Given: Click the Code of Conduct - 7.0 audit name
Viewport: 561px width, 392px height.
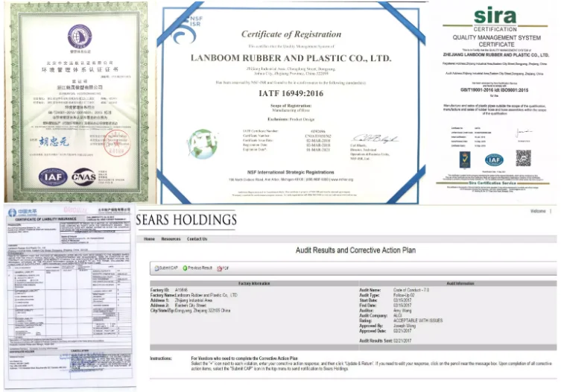Looking at the screenshot, I should pos(411,290).
